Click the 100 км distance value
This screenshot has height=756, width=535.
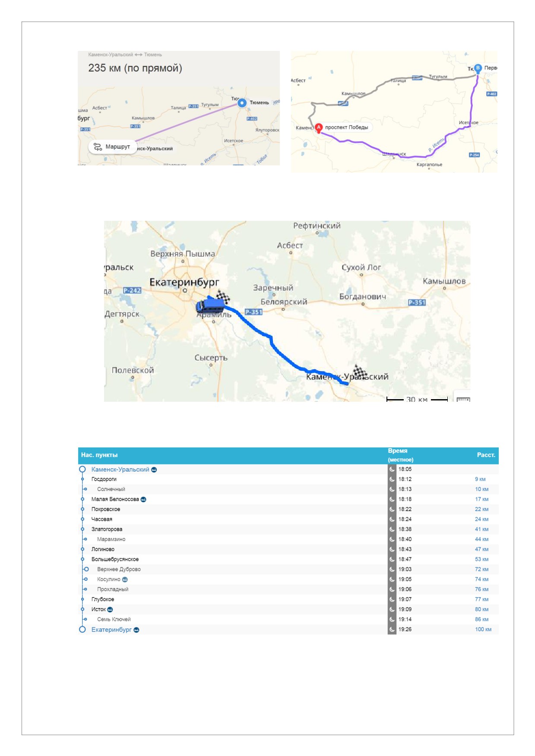click(x=483, y=630)
